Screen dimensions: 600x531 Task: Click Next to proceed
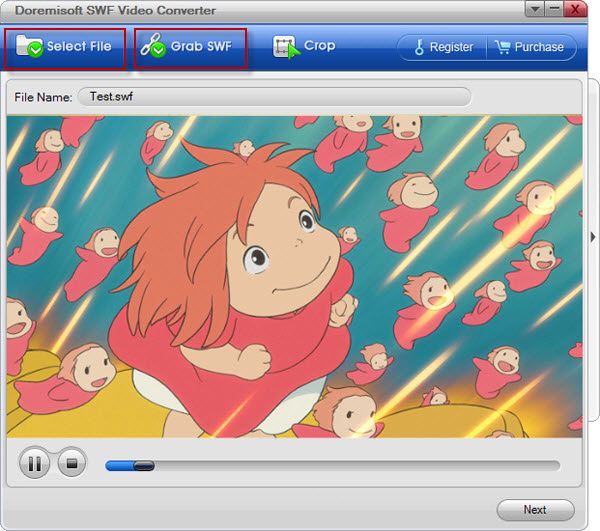535,510
